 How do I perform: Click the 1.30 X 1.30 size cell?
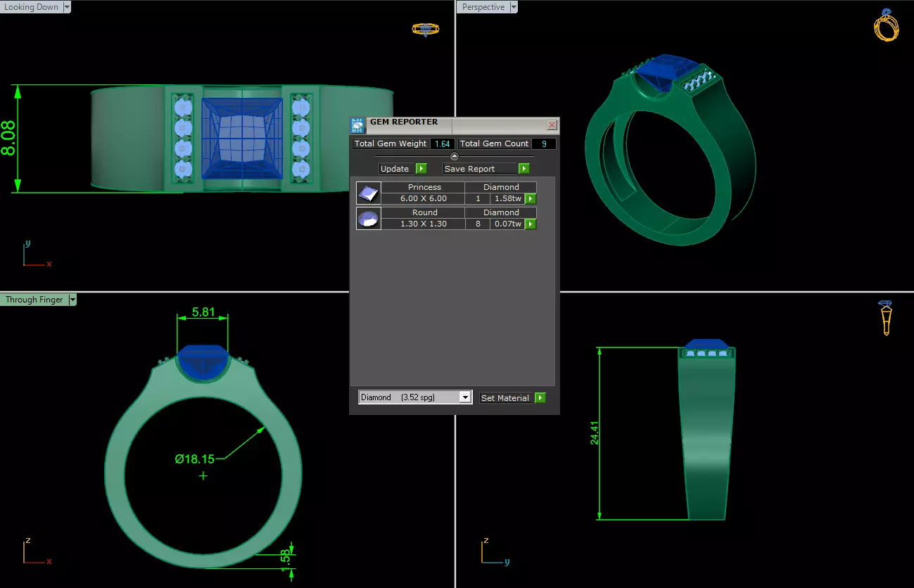[x=424, y=224]
